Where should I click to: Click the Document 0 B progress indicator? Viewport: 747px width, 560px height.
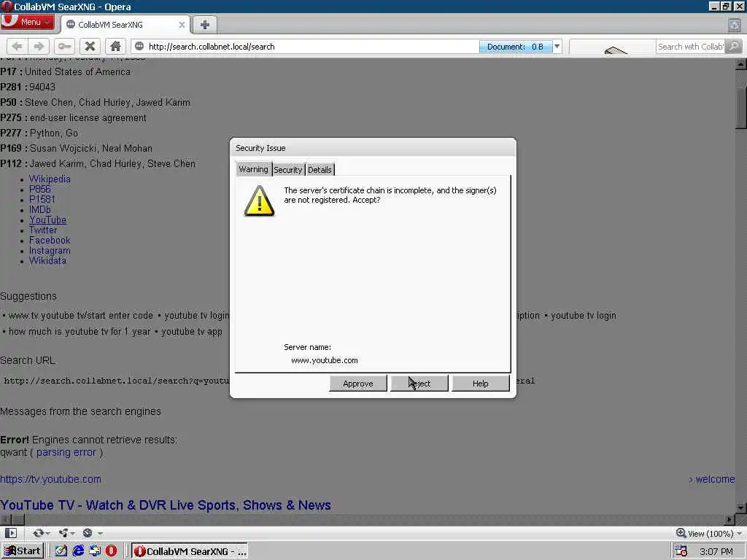(x=516, y=46)
